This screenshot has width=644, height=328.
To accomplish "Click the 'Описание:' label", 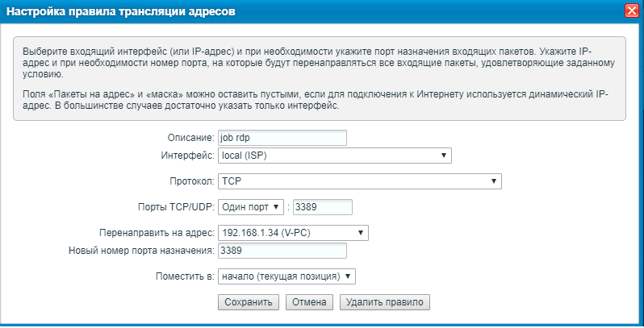I will tap(191, 138).
